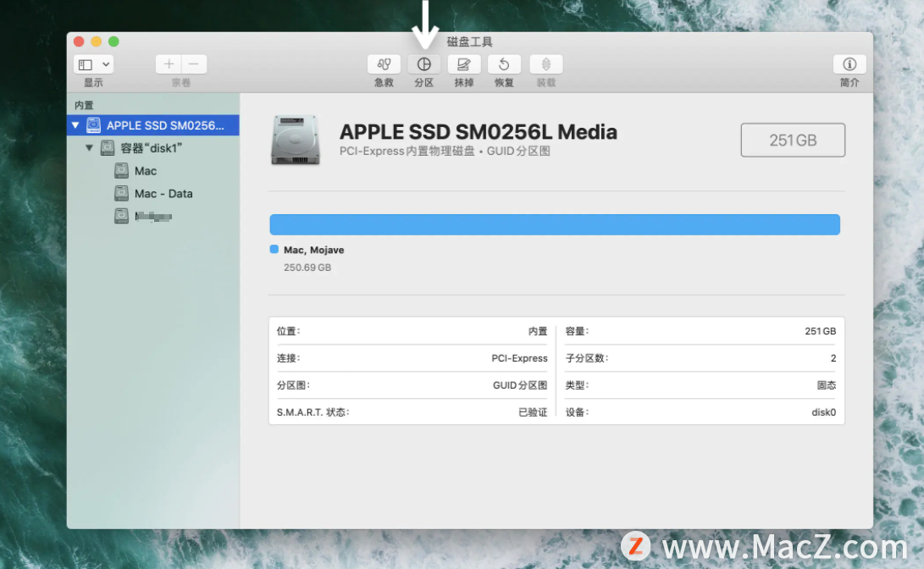
Task: Select container "disk1" in sidebar
Action: (153, 148)
